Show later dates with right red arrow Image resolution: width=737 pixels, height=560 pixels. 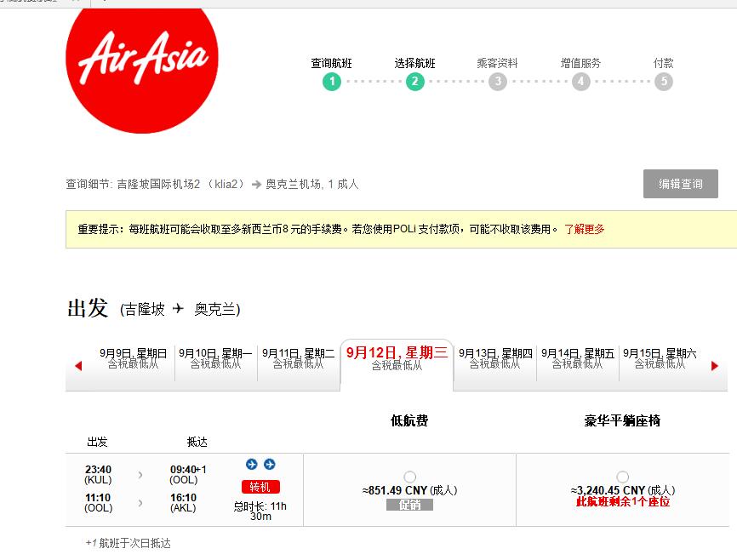point(715,366)
